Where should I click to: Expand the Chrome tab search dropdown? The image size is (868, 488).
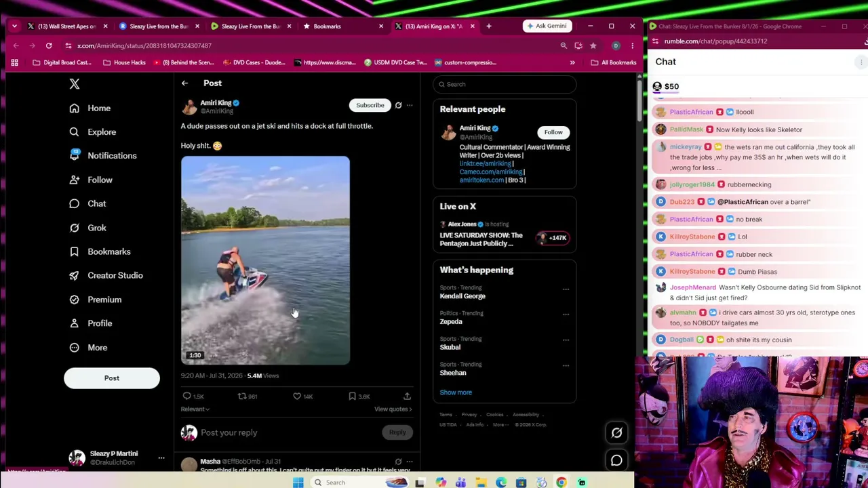point(14,26)
